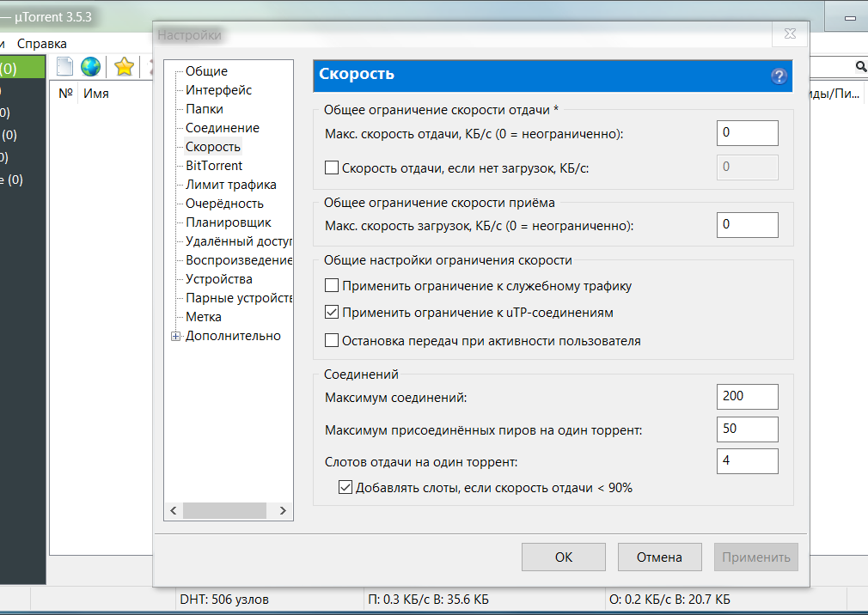The image size is (868, 615).
Task: Minimize the µTorrent main window
Action: pos(850,18)
